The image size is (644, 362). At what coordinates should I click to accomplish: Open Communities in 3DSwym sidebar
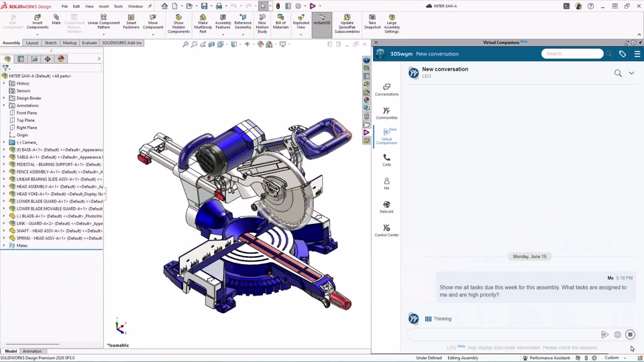(x=386, y=113)
